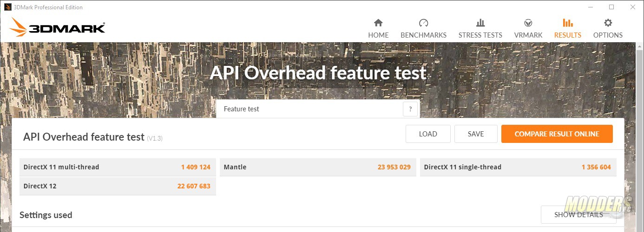This screenshot has width=644, height=232.
Task: Expand settings with Show Details
Action: (578, 215)
